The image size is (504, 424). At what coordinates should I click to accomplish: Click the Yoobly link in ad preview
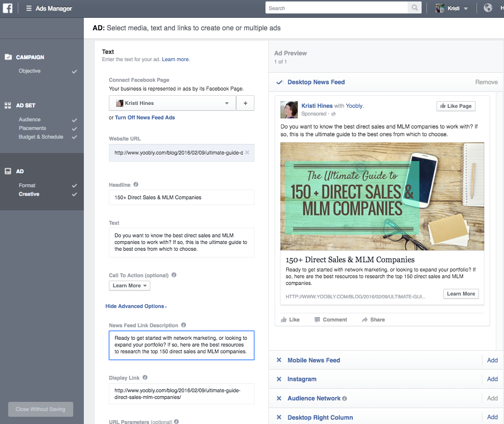tap(354, 105)
